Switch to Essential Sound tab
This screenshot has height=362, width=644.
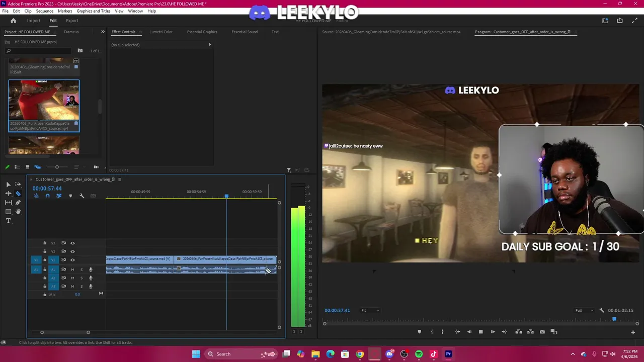point(245,32)
